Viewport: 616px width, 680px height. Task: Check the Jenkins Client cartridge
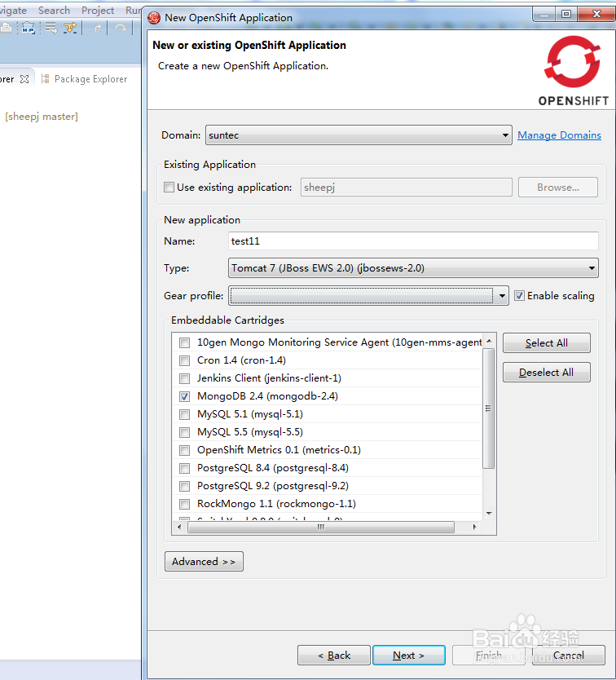(185, 378)
